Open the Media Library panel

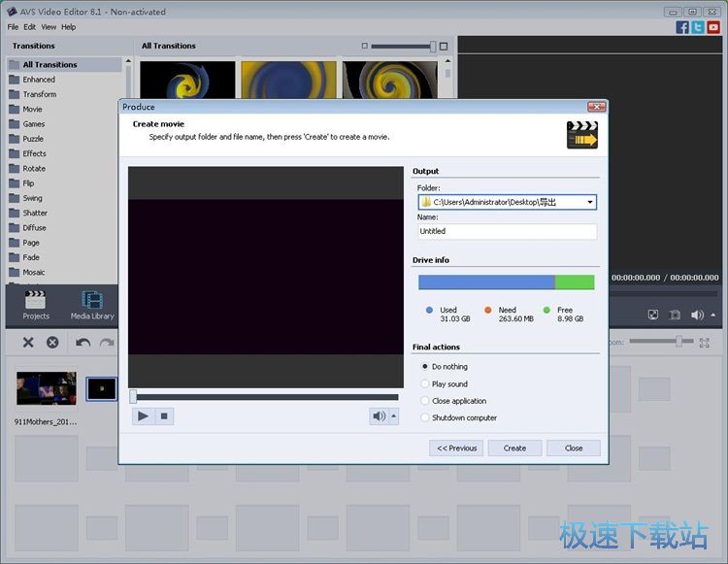(x=92, y=306)
